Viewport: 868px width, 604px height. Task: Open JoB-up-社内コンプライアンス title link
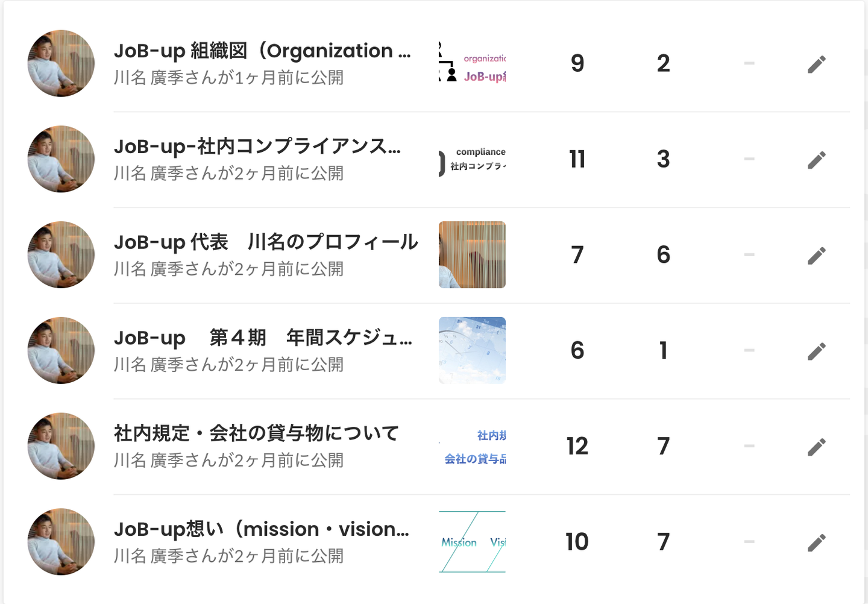[x=257, y=146]
